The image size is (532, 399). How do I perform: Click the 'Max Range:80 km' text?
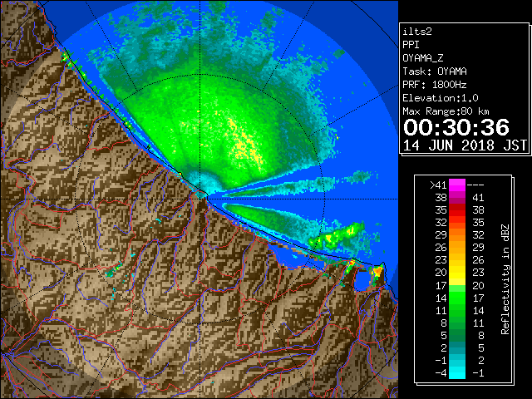click(x=446, y=111)
